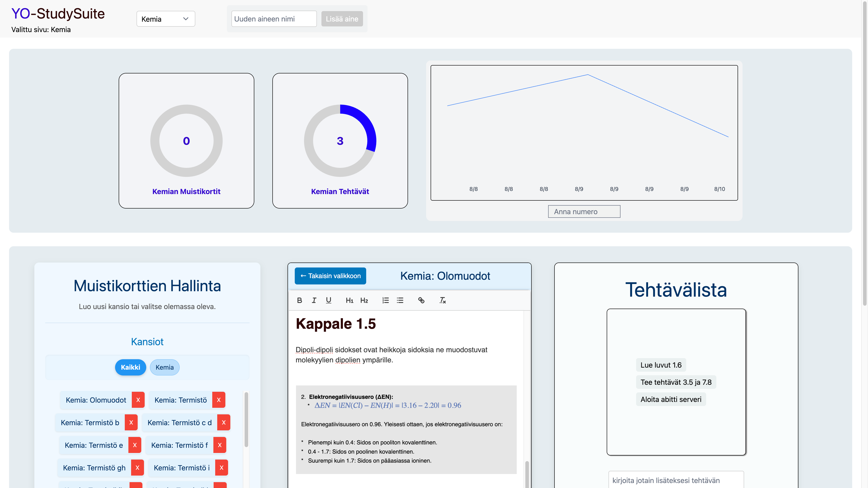Image resolution: width=868 pixels, height=488 pixels.
Task: Toggle underline formatting icon
Action: pos(328,300)
